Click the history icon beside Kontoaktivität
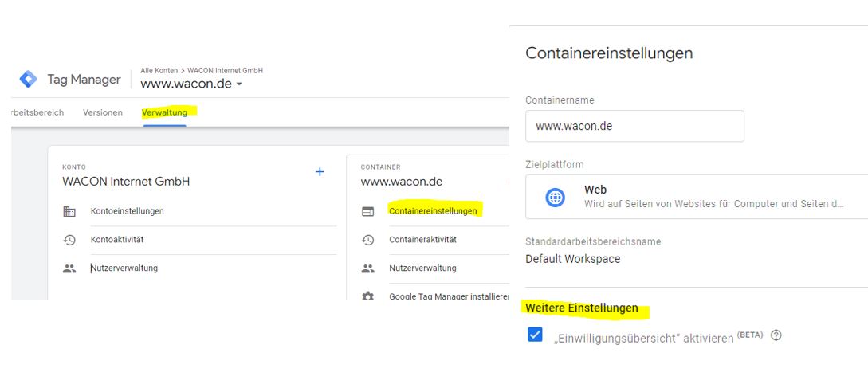 click(x=69, y=240)
